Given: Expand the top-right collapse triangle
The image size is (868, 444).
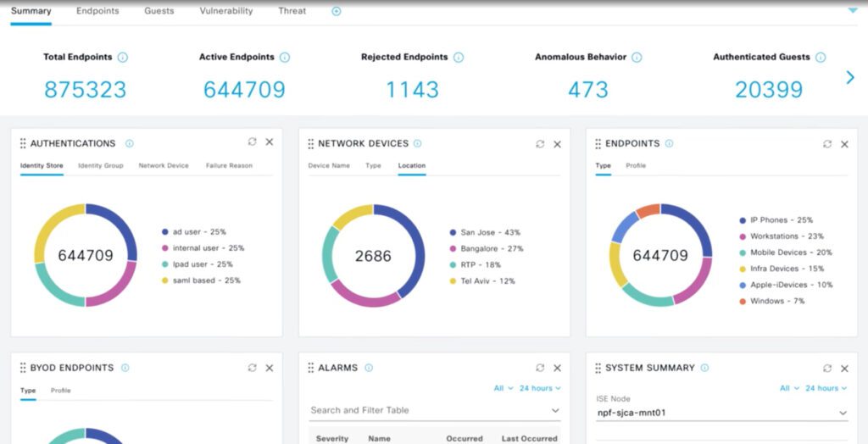Looking at the screenshot, I should click(x=853, y=9).
